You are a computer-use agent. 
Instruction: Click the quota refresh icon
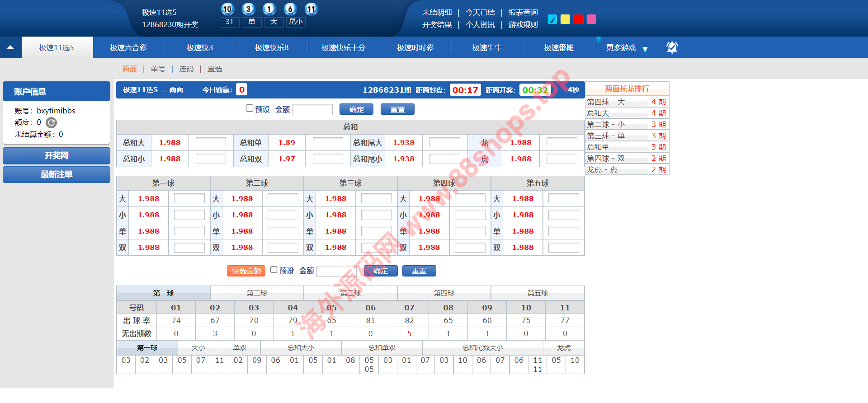point(52,122)
